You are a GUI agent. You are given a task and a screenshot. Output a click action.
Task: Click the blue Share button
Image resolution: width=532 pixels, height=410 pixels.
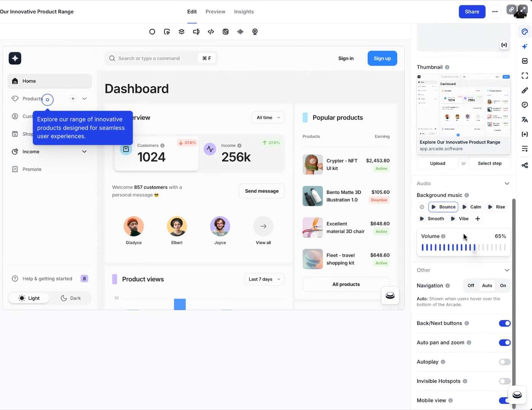(x=472, y=12)
